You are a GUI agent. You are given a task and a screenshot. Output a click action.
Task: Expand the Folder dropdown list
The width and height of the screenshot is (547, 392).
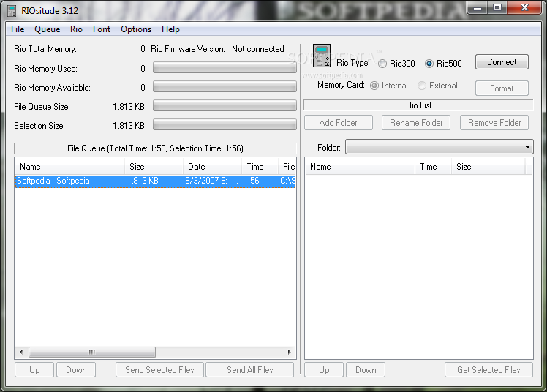(x=527, y=147)
